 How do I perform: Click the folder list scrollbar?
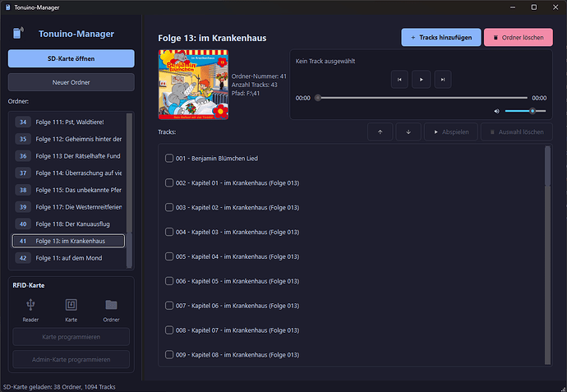click(x=129, y=191)
